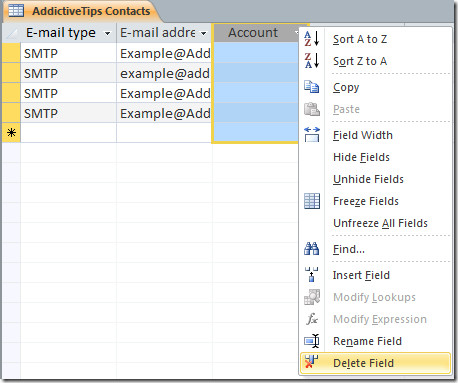Image resolution: width=458 pixels, height=383 pixels.
Task: Click the Find binoculars icon
Action: (312, 249)
